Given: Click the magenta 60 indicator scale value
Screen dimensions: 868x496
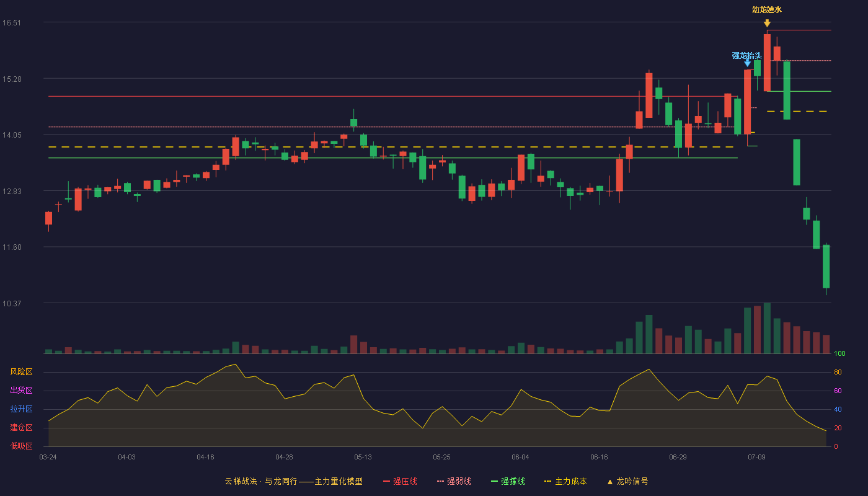Looking at the screenshot, I should click(x=838, y=391).
